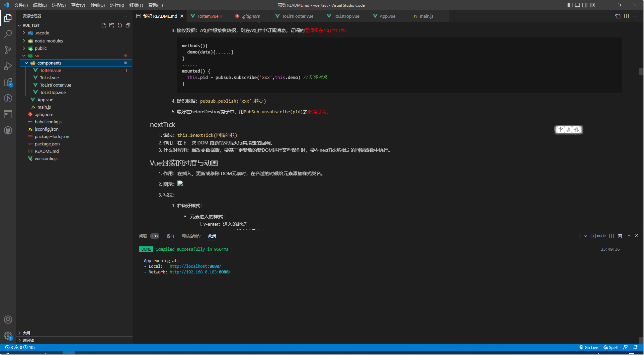Open package.json in file tree

(76, 144)
